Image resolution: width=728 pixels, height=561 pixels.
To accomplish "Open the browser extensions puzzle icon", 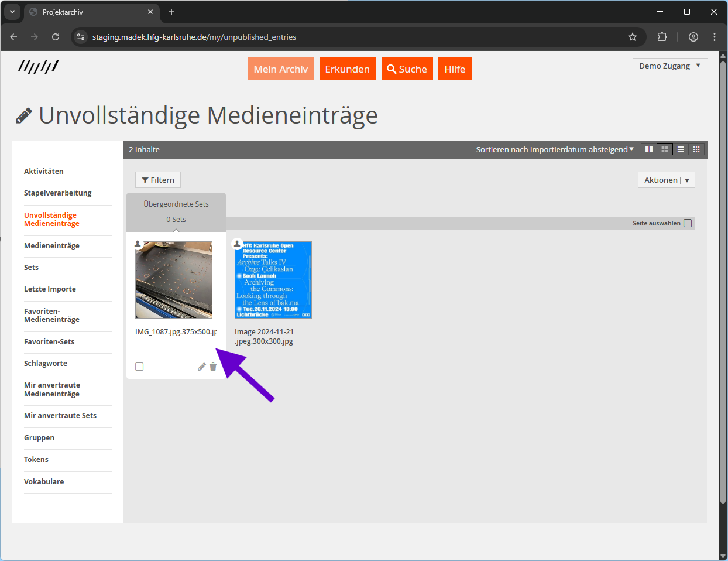I will 662,37.
